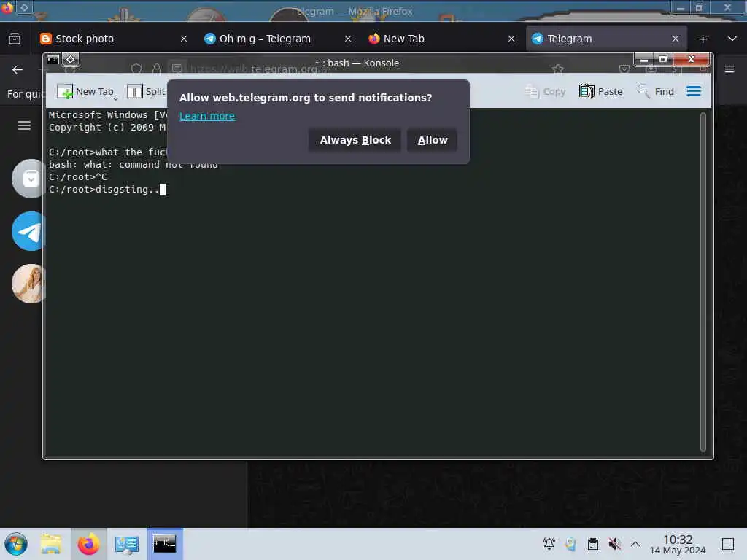This screenshot has height=560, width=747.
Task: Click New Tab in Konsole toolbar
Action: [85, 91]
